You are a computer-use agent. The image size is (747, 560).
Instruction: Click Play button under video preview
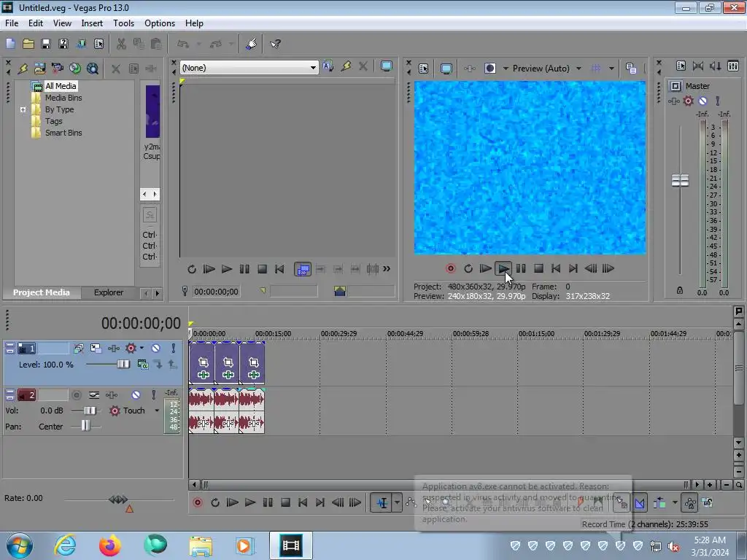pyautogui.click(x=503, y=268)
